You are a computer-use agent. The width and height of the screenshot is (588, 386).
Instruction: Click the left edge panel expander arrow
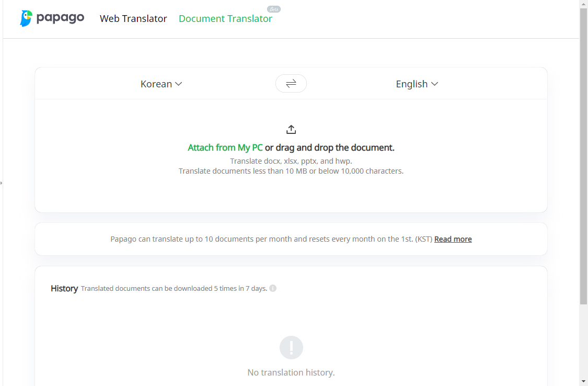coord(1,183)
